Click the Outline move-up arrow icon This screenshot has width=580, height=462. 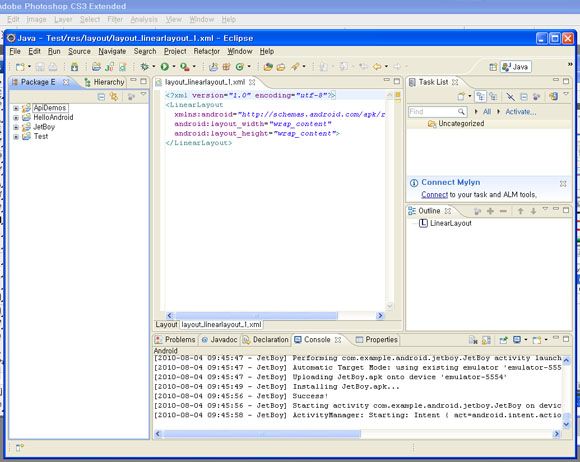click(520, 211)
